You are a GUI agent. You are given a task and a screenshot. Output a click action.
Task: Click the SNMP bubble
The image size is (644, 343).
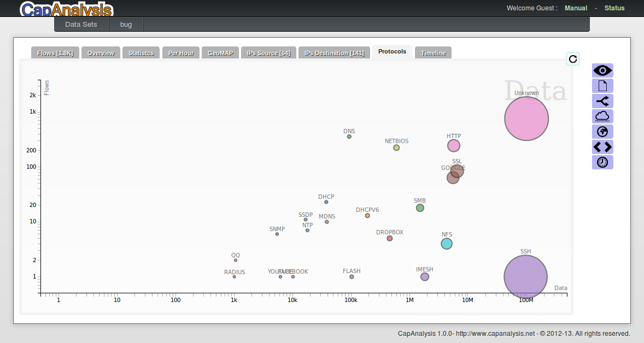(277, 234)
